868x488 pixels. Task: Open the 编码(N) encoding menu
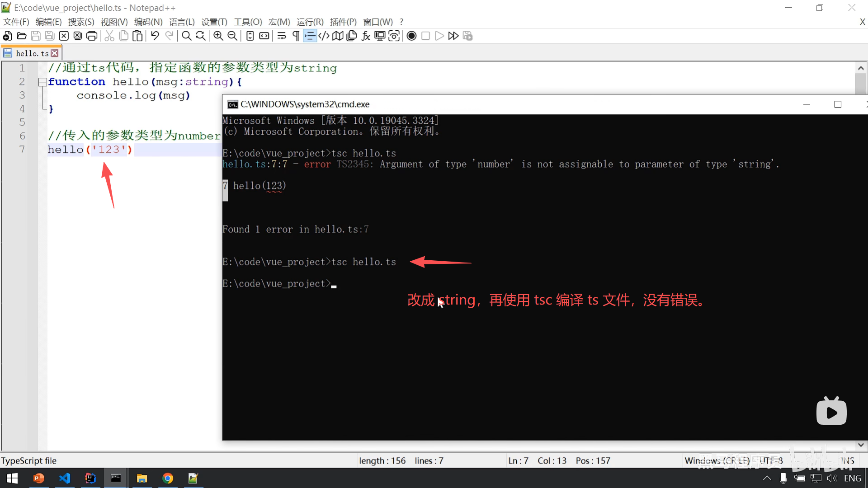click(x=148, y=22)
